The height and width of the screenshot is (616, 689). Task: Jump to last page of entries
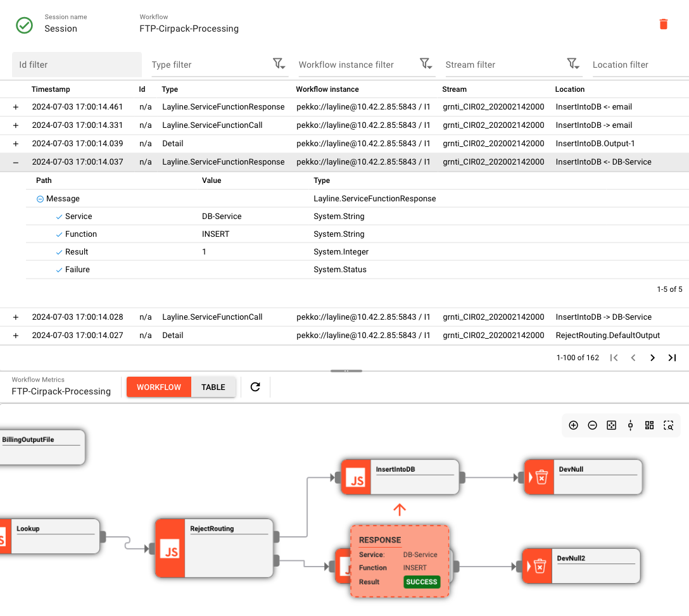click(672, 358)
